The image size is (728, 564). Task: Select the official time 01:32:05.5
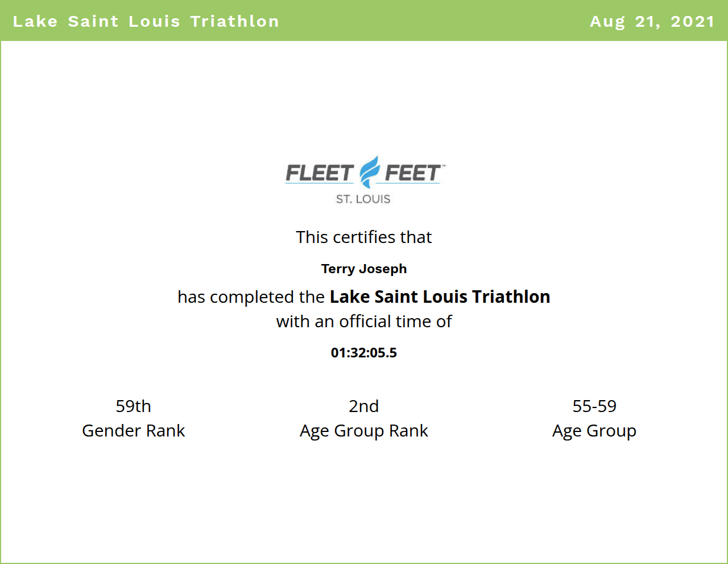[364, 353]
